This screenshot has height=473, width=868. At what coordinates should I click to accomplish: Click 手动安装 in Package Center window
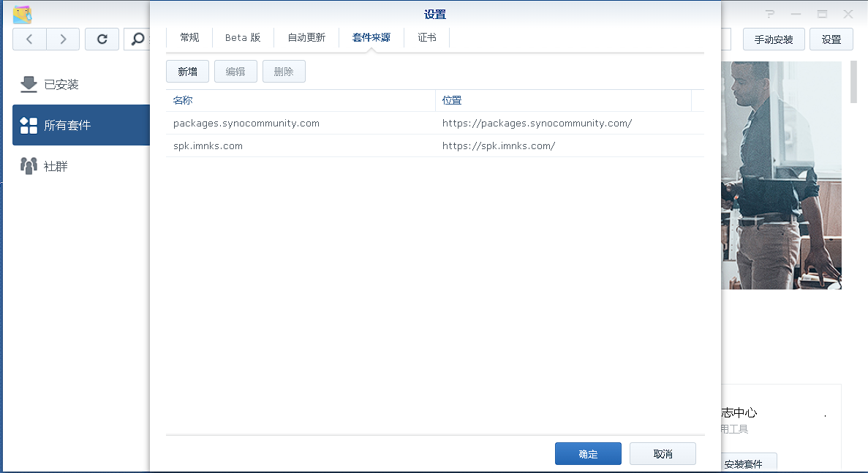[774, 39]
